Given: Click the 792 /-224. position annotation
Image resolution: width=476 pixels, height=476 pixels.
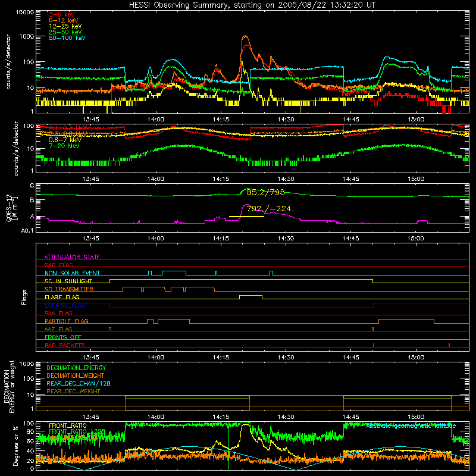Looking at the screenshot, I should (x=270, y=209).
